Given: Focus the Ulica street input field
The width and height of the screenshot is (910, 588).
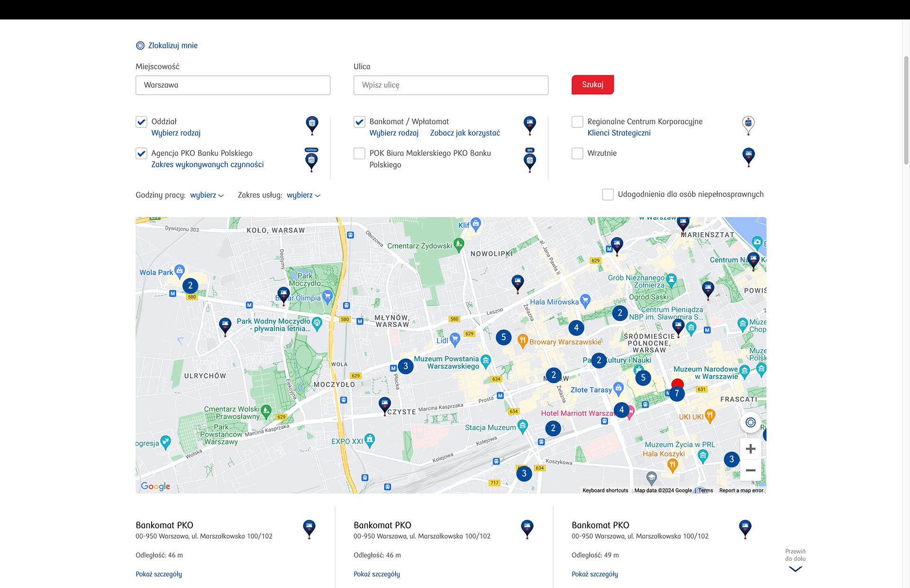Looking at the screenshot, I should 451,85.
